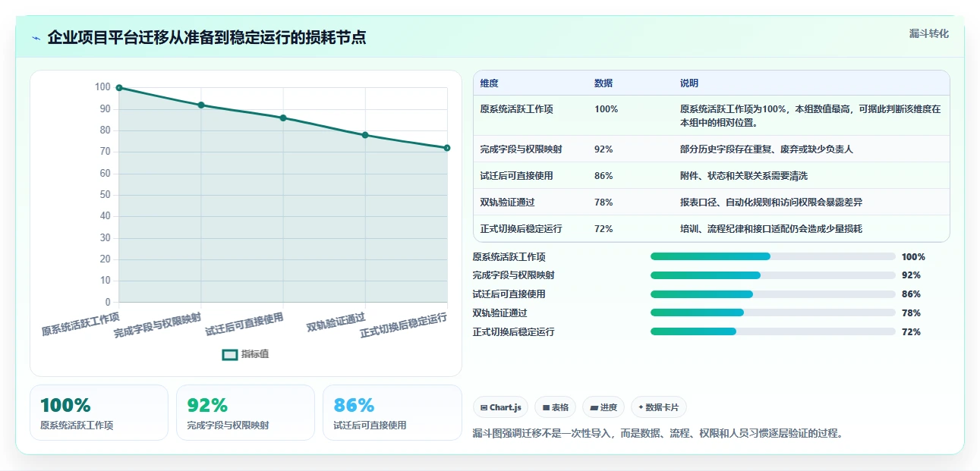Select the table cell 试迁后可直接使用

tap(517, 176)
